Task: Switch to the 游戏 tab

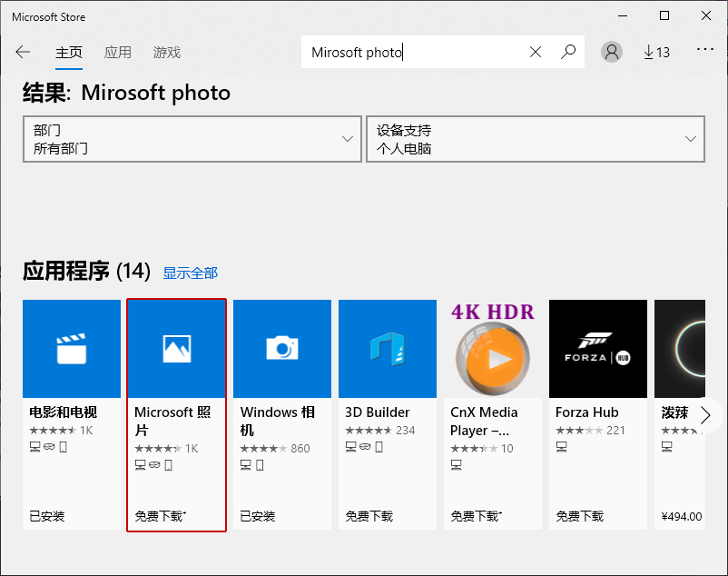Action: 167,53
